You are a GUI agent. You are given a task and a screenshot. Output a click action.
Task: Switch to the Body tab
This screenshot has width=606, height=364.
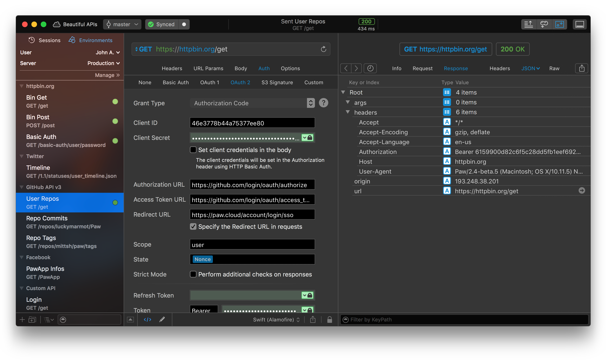tap(240, 69)
